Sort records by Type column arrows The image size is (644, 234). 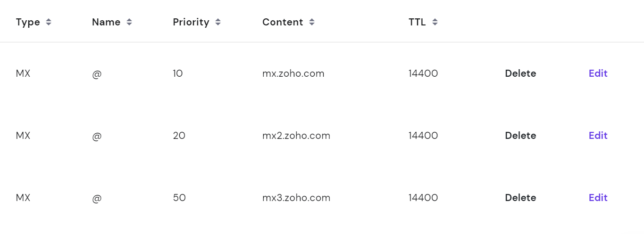click(49, 22)
